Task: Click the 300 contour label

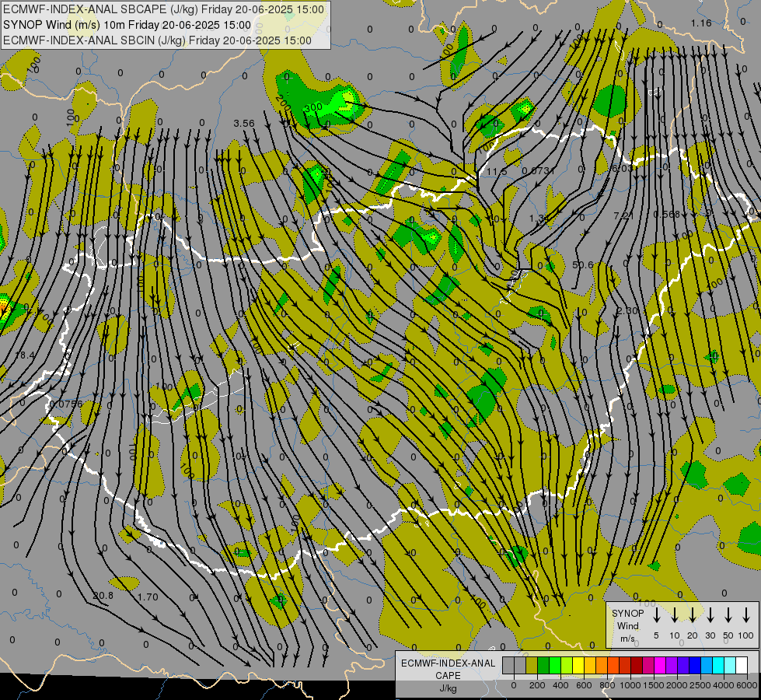Action: [x=314, y=107]
